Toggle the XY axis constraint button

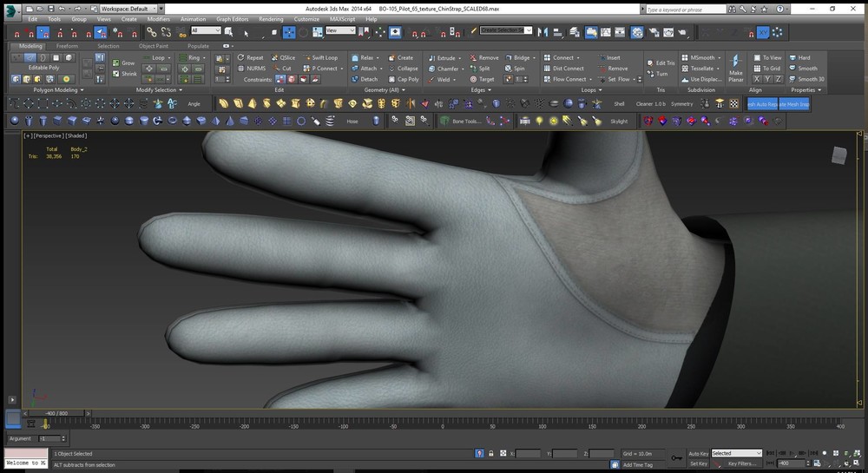(763, 32)
